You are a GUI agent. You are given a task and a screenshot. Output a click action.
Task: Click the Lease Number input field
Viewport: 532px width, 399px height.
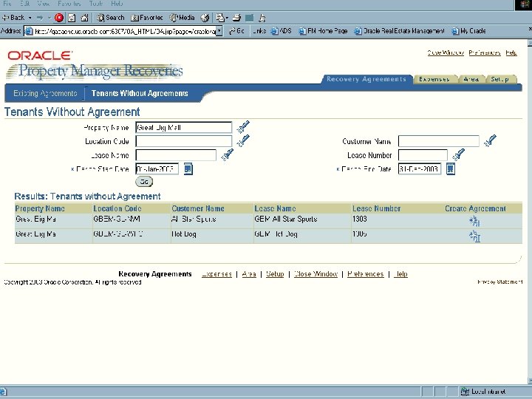pyautogui.click(x=423, y=155)
